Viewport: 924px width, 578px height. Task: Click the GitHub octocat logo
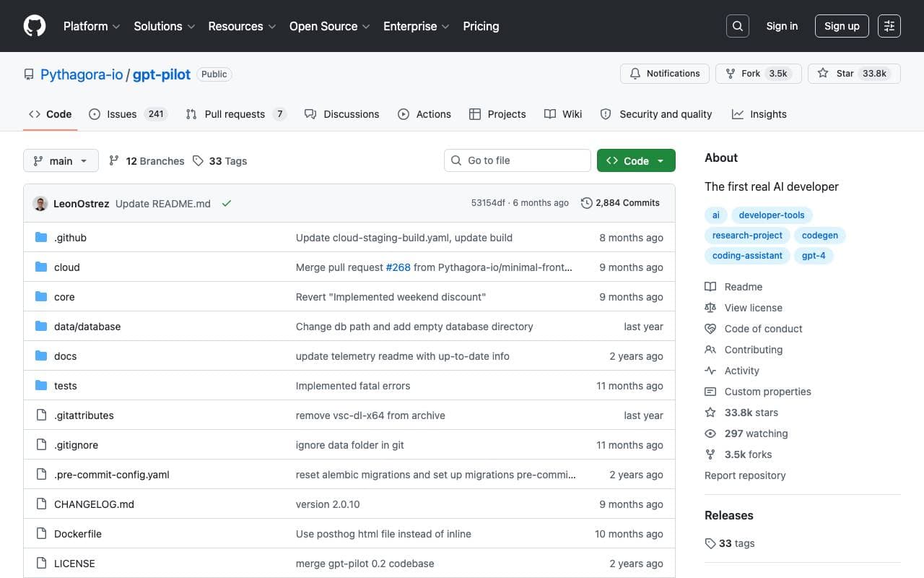click(35, 26)
